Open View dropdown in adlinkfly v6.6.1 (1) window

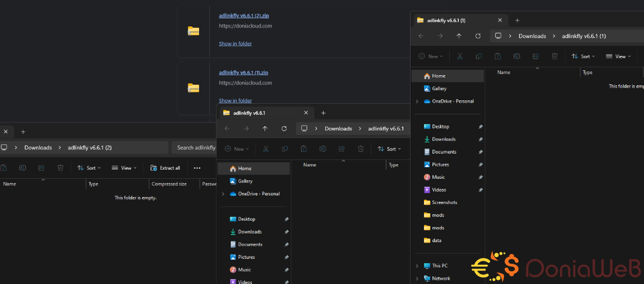618,56
